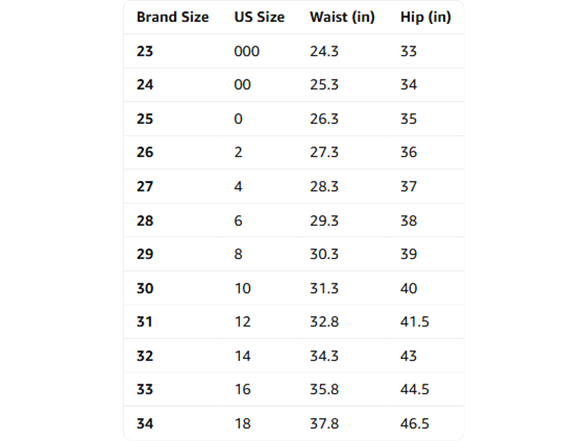Image resolution: width=588 pixels, height=441 pixels.
Task: Click the Waist (in) column header
Action: coord(342,17)
